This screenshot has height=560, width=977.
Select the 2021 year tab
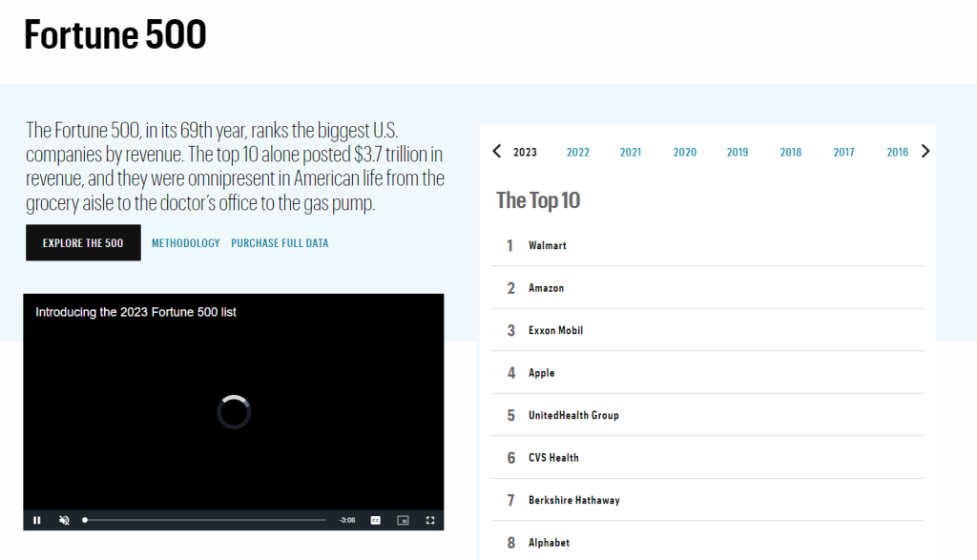pos(631,153)
